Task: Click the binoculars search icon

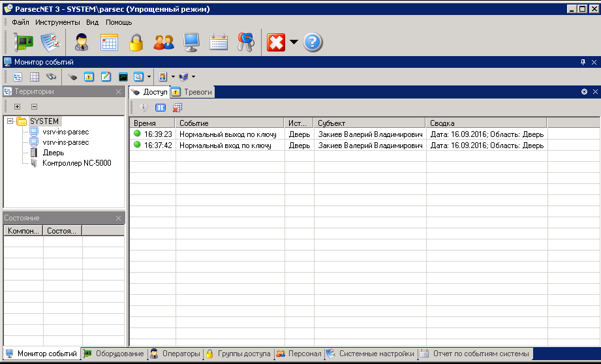Action: click(x=51, y=76)
